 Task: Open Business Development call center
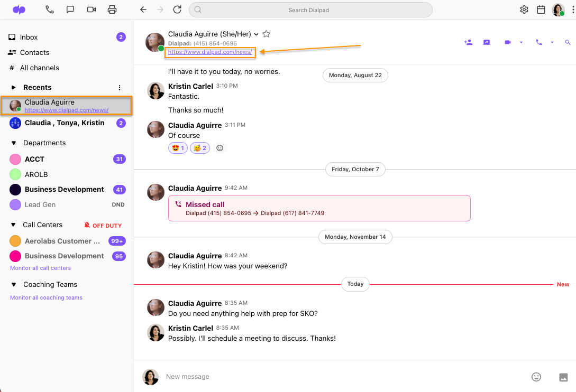coord(67,256)
